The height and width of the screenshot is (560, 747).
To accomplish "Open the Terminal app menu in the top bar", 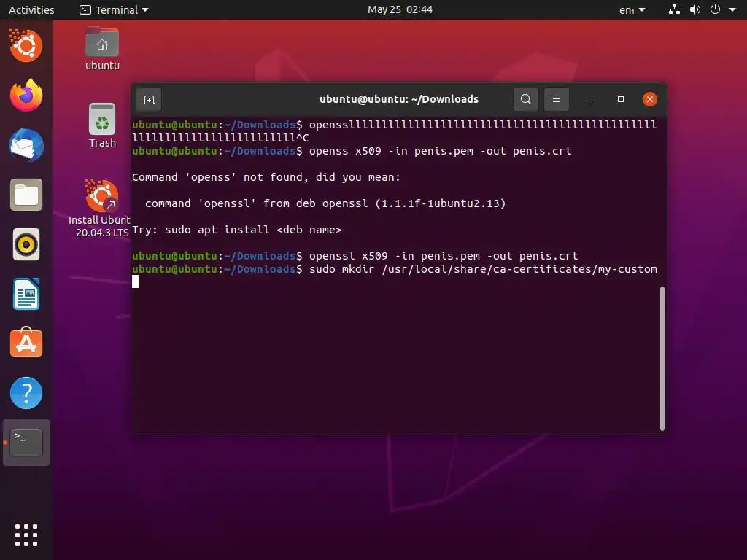I will click(114, 9).
